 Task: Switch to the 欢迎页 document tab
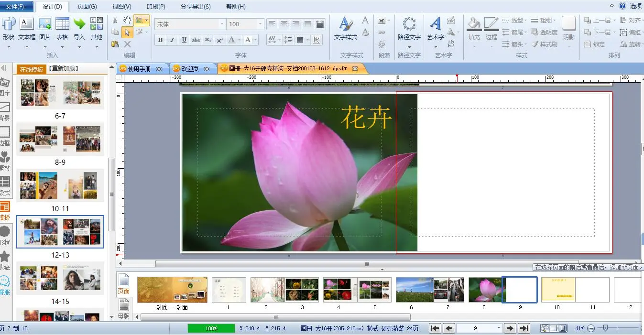coord(190,69)
